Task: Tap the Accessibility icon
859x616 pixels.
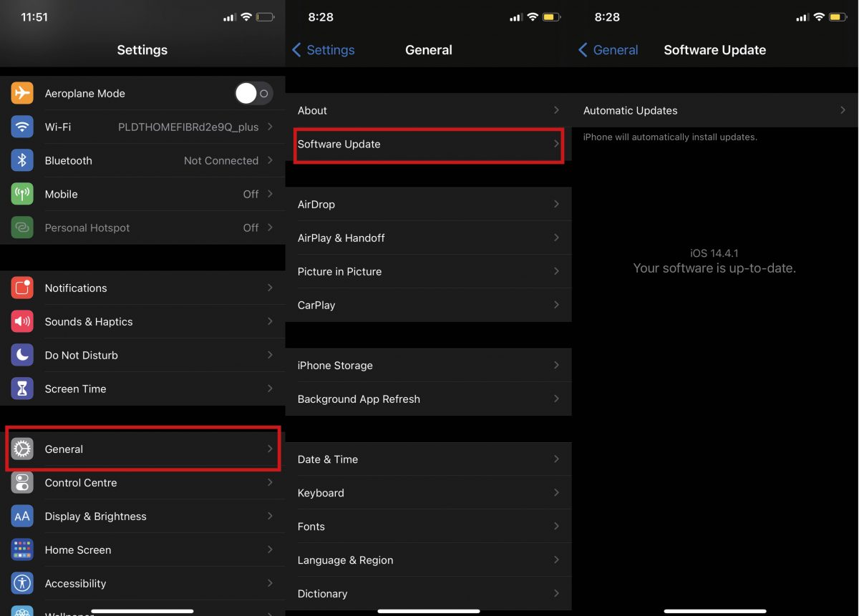Action: pos(22,583)
